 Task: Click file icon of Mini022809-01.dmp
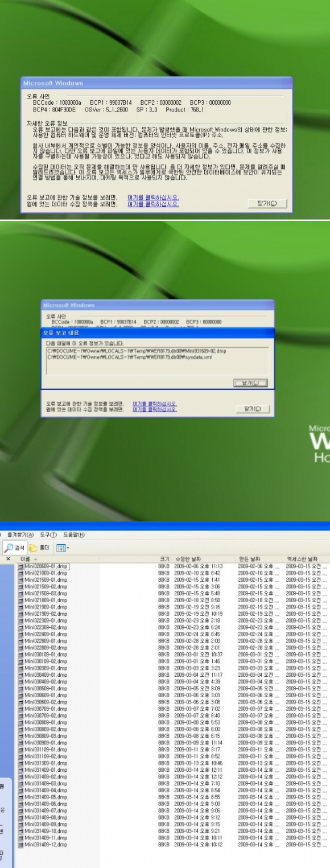click(x=20, y=641)
